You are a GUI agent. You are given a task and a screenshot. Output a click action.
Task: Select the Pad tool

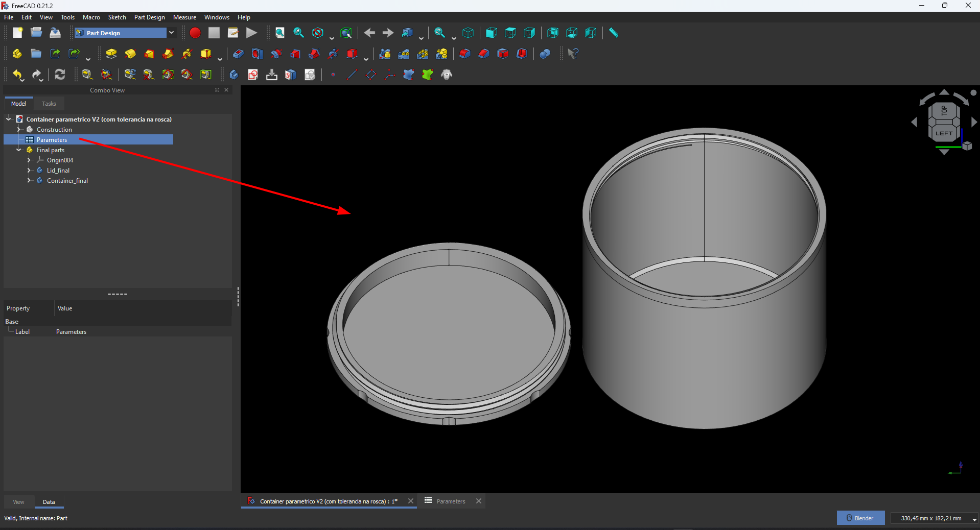111,54
